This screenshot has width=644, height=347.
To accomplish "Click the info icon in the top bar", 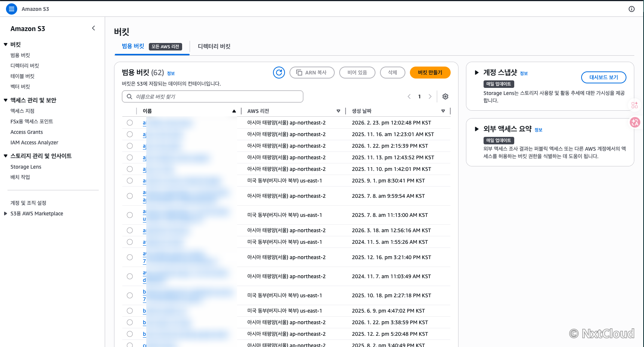I will pos(632,9).
